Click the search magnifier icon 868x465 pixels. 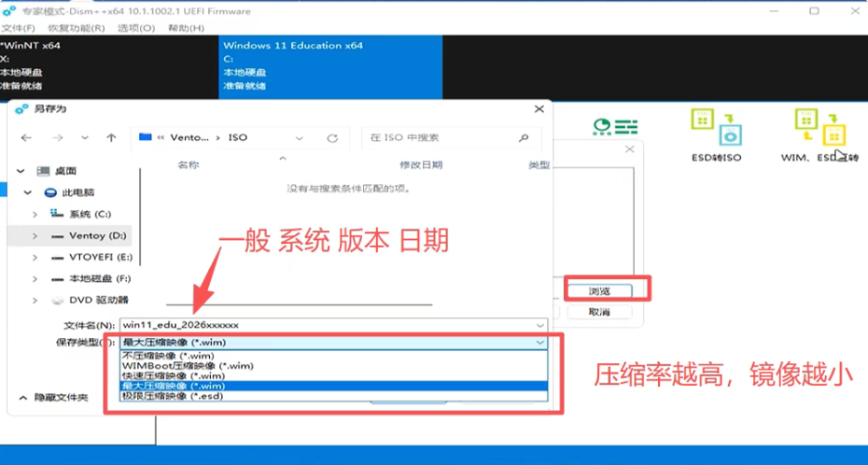point(523,138)
